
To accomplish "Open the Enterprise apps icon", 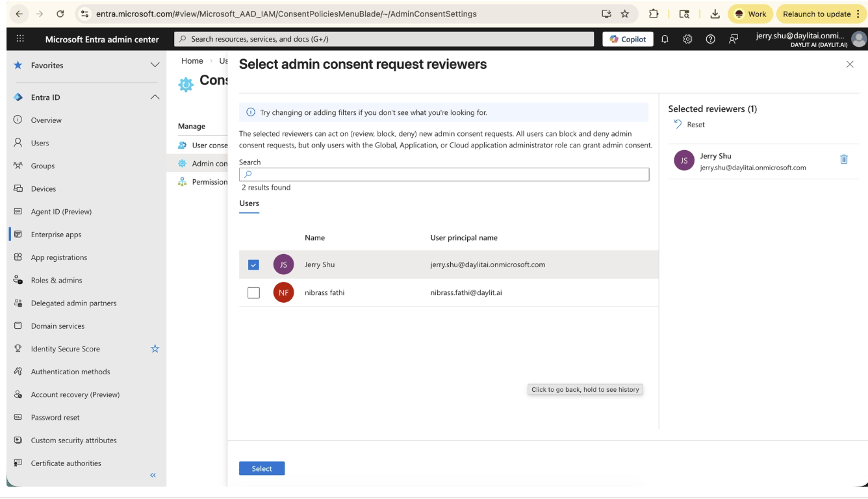I will [x=18, y=235].
